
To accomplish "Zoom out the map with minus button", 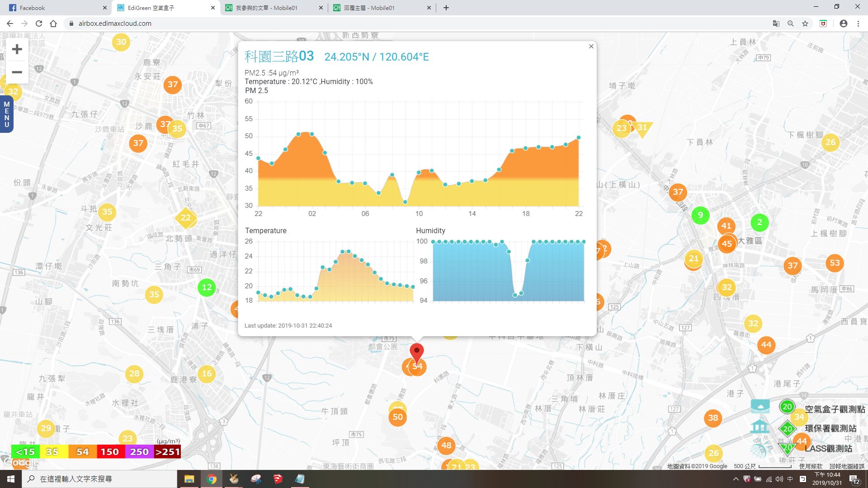I will coord(17,72).
